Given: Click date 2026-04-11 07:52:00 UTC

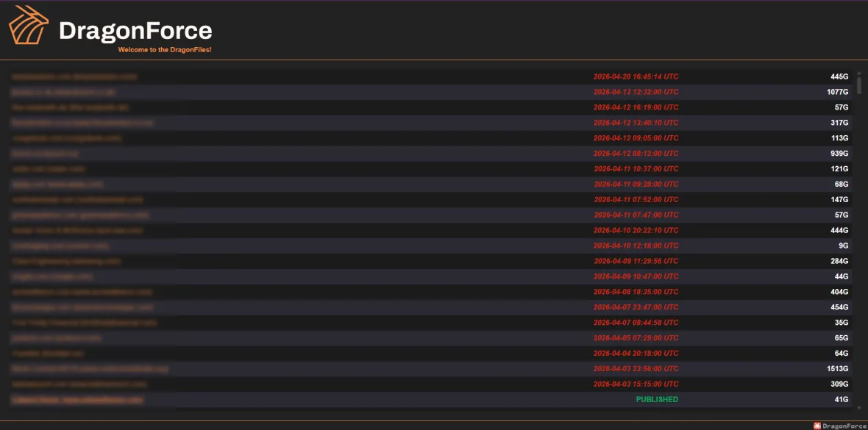Looking at the screenshot, I should (636, 199).
